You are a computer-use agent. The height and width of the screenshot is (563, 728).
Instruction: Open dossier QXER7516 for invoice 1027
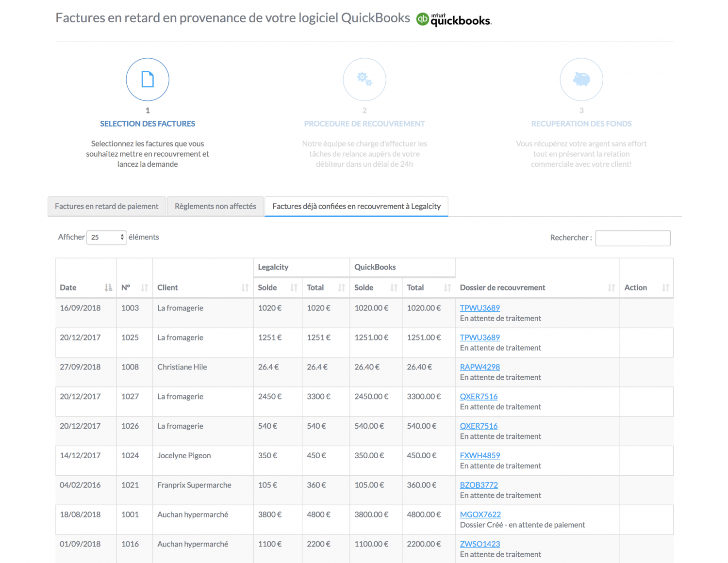(479, 397)
